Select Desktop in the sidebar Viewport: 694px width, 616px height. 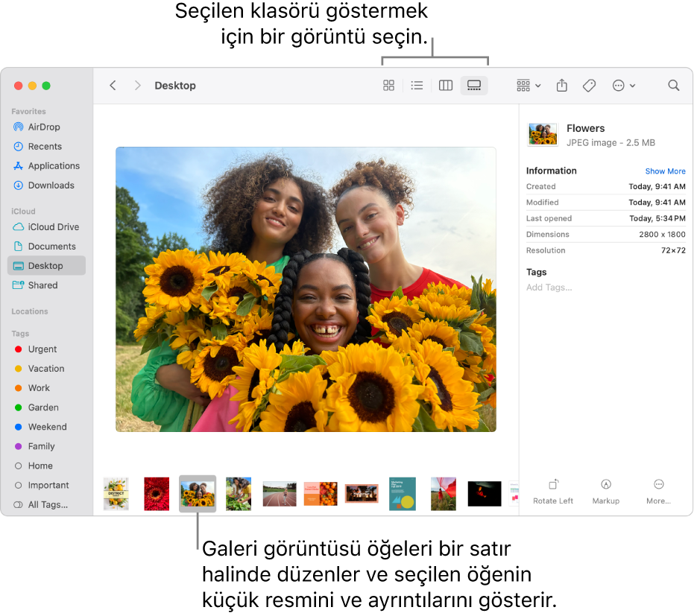click(46, 266)
